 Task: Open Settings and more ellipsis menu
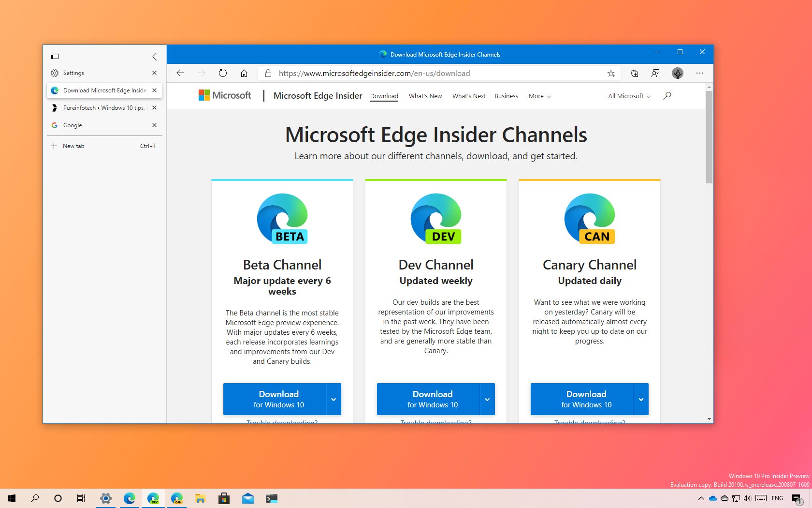700,73
